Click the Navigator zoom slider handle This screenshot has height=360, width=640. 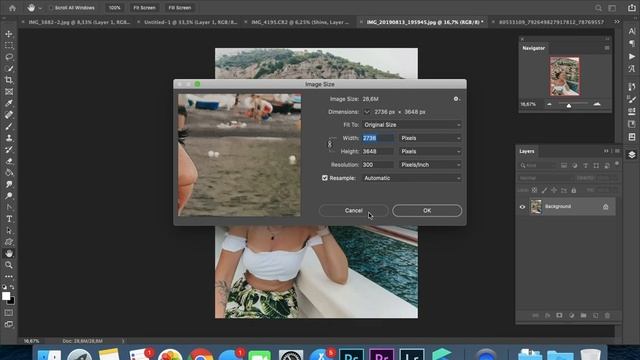click(569, 106)
